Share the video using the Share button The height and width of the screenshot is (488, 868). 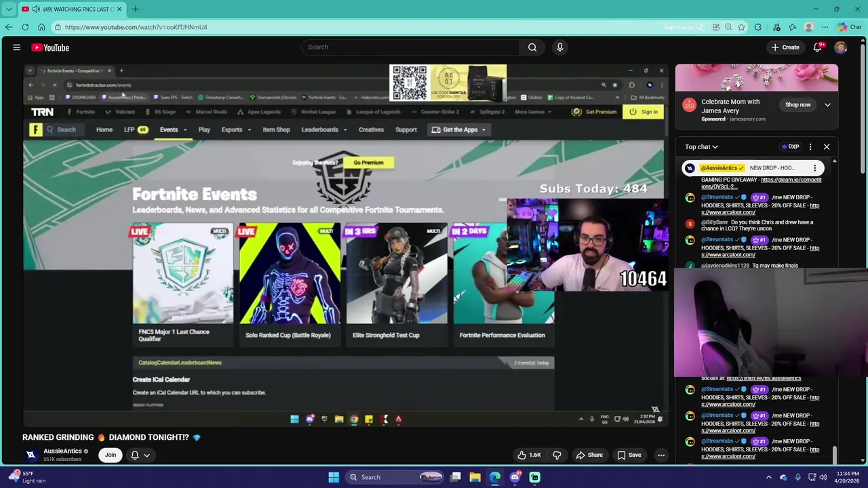(x=589, y=455)
